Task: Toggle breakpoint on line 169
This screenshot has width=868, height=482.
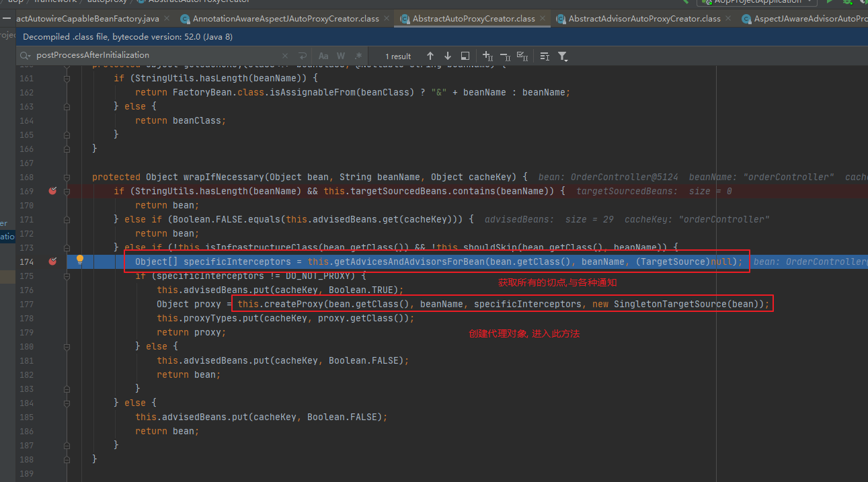Action: [x=52, y=191]
